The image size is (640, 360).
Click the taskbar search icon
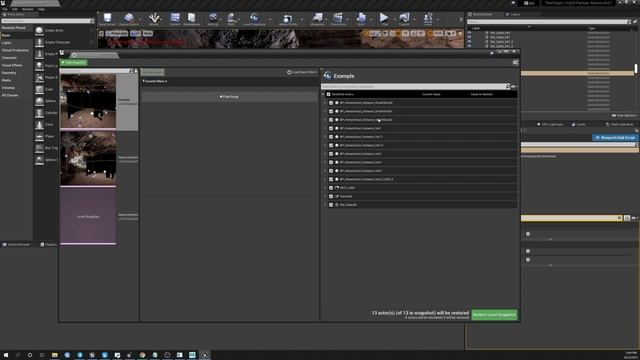point(18,355)
